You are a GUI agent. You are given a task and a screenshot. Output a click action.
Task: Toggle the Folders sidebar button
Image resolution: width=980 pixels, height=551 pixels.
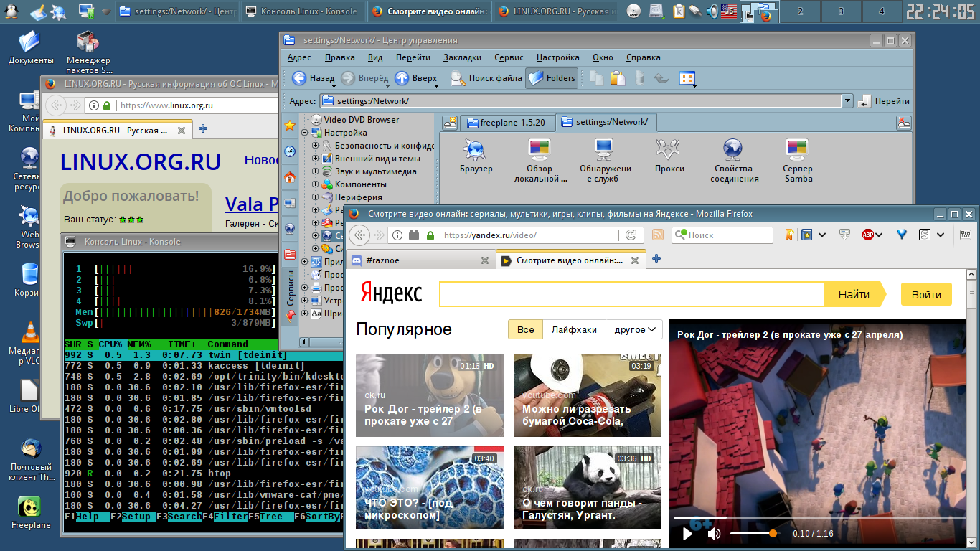[552, 78]
